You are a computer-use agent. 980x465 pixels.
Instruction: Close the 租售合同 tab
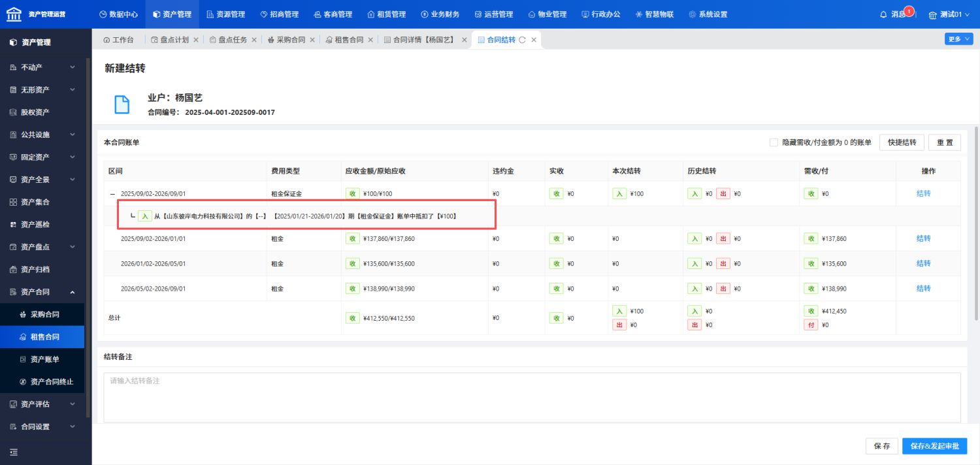point(370,40)
